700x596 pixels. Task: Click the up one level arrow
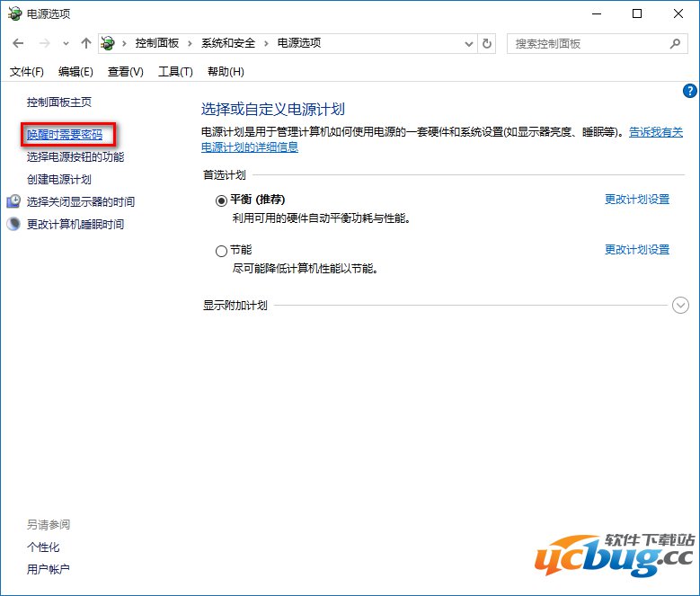click(x=86, y=43)
